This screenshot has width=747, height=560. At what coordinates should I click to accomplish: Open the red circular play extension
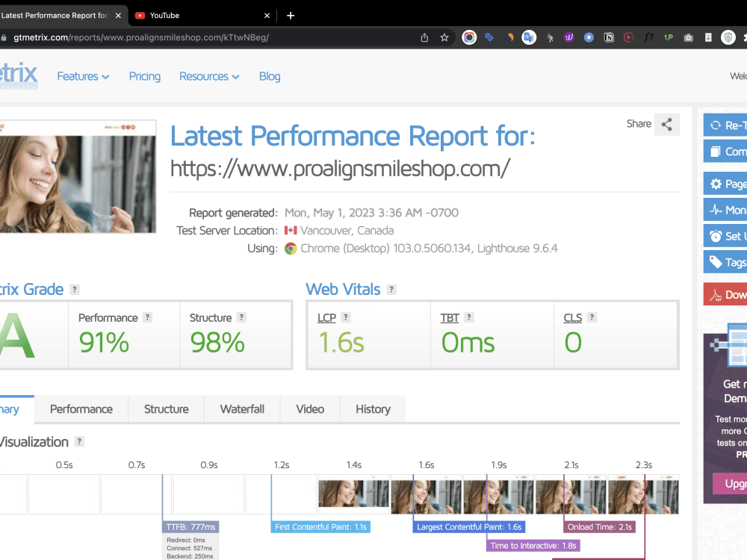coord(628,37)
